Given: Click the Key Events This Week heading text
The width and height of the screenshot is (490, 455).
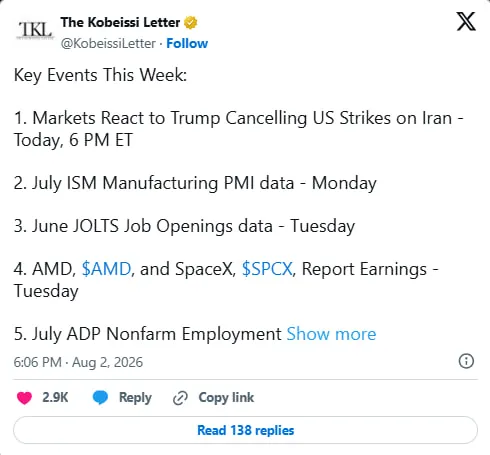Looking at the screenshot, I should [100, 75].
